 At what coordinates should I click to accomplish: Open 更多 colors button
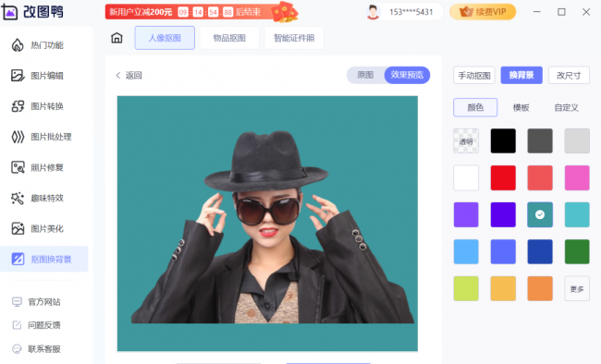pyautogui.click(x=577, y=288)
